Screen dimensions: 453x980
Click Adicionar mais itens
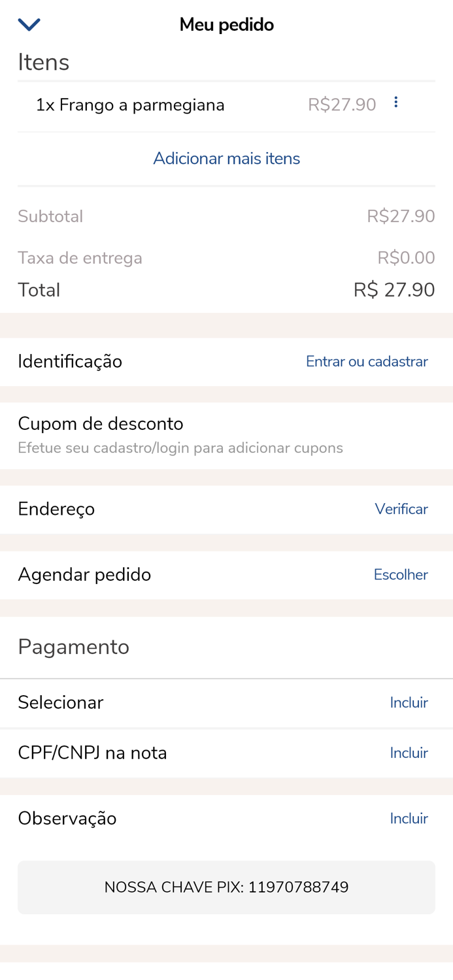(x=226, y=158)
